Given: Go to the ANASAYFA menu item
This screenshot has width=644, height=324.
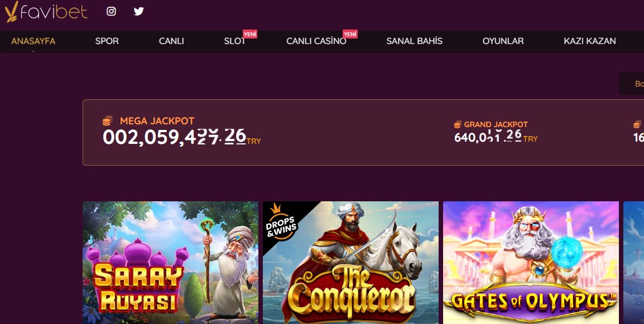Looking at the screenshot, I should (33, 41).
